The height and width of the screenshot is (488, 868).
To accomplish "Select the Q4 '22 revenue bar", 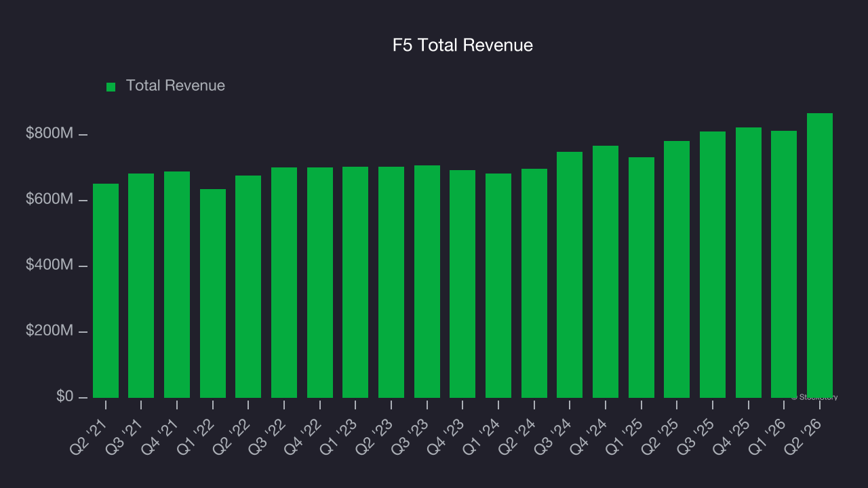I will (x=320, y=283).
